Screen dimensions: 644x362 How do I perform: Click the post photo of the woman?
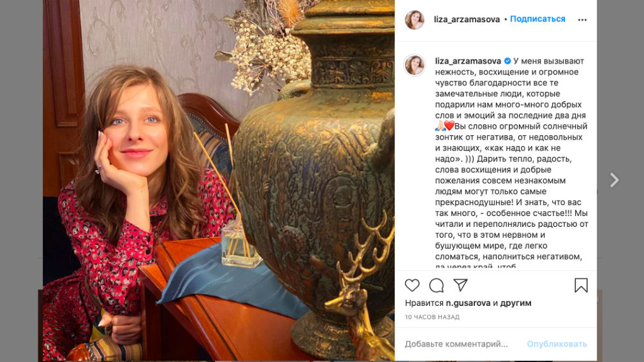[x=219, y=180]
